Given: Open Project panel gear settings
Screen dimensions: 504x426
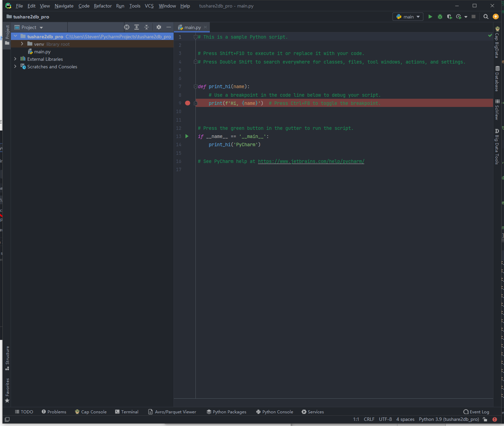Looking at the screenshot, I should point(159,27).
